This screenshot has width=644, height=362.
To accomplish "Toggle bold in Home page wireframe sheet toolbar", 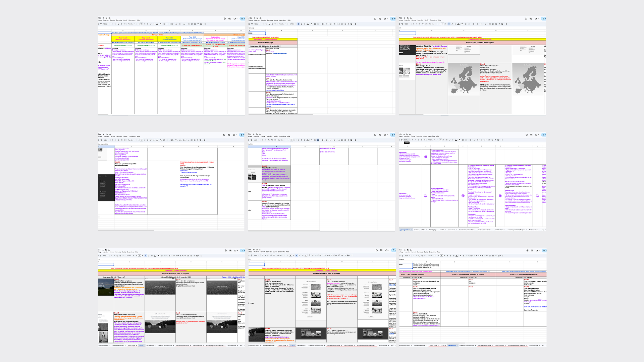I will point(298,24).
